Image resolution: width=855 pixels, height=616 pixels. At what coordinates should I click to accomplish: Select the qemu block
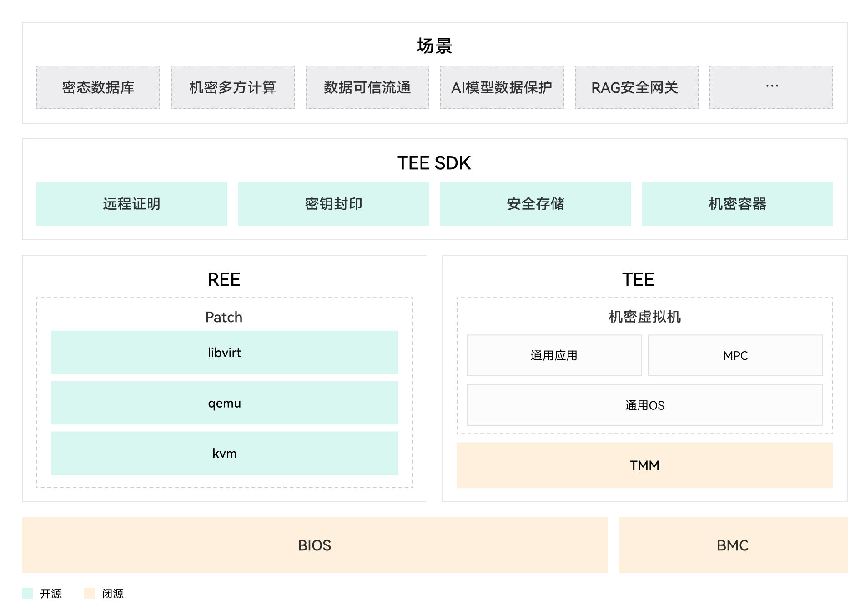pos(225,403)
